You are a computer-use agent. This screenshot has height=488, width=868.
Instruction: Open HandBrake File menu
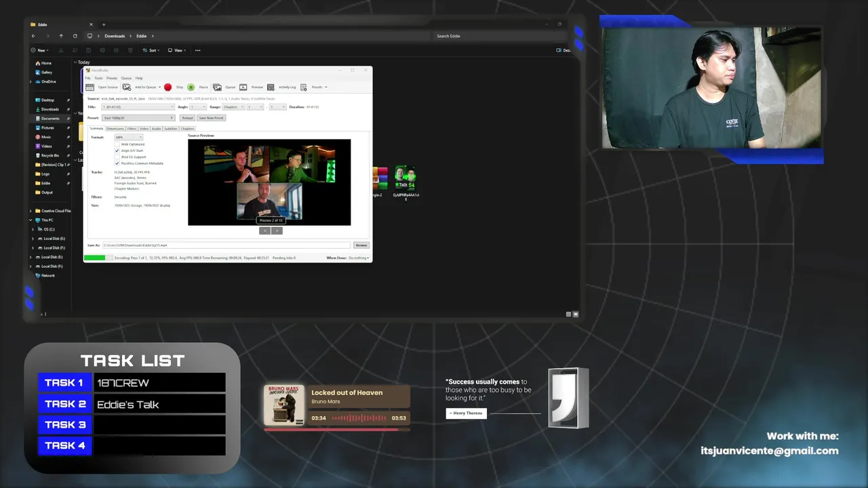(x=87, y=78)
